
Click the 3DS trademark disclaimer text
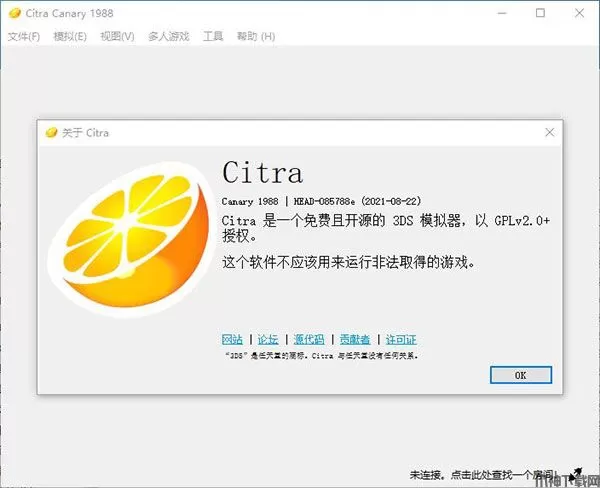321,356
